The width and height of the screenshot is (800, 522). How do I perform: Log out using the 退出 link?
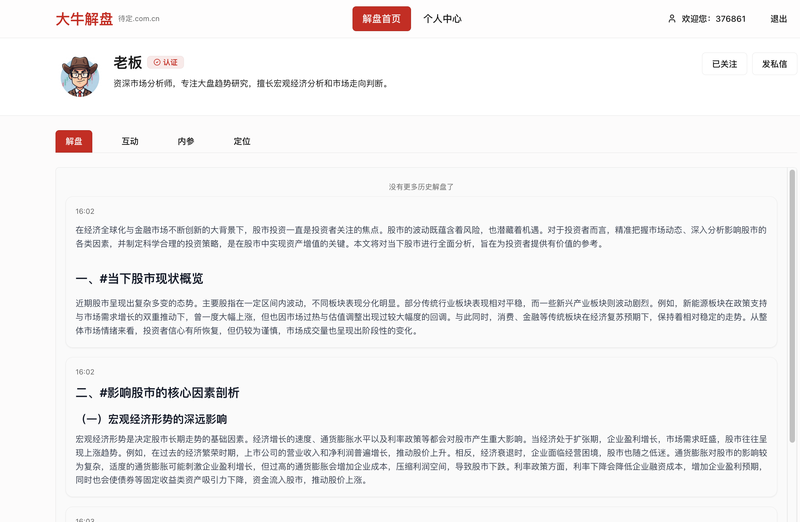click(x=778, y=19)
